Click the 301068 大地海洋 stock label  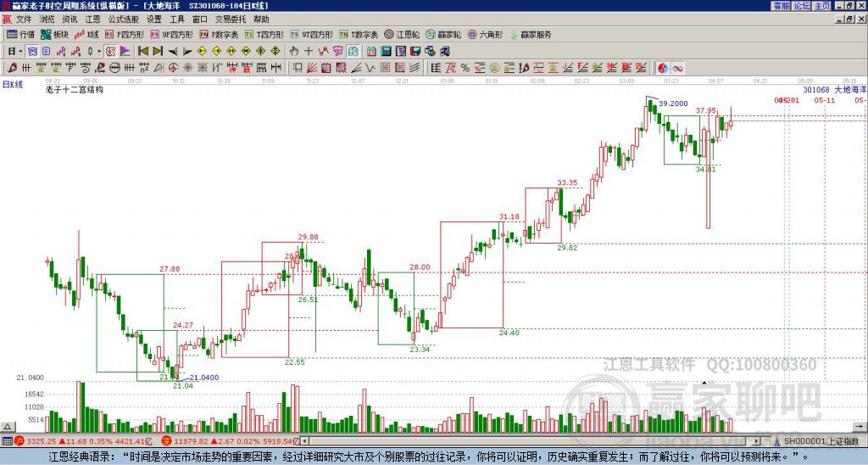point(835,89)
